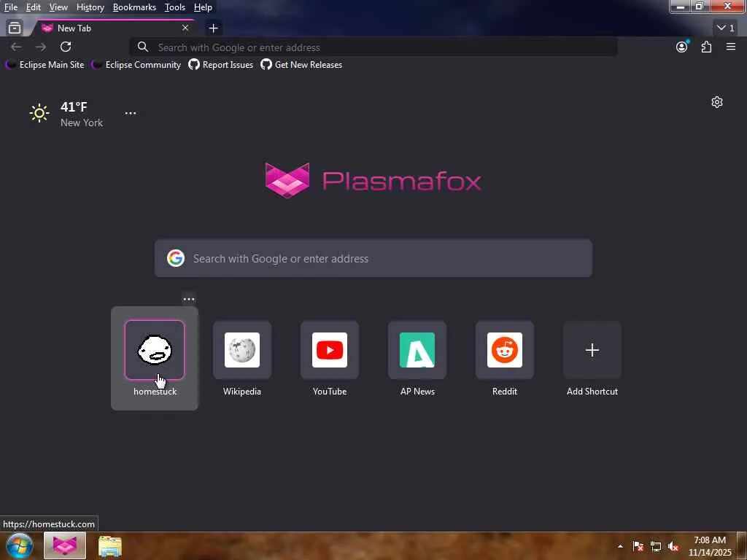747x560 pixels.
Task: Open Report Issues bookmark
Action: (x=220, y=65)
